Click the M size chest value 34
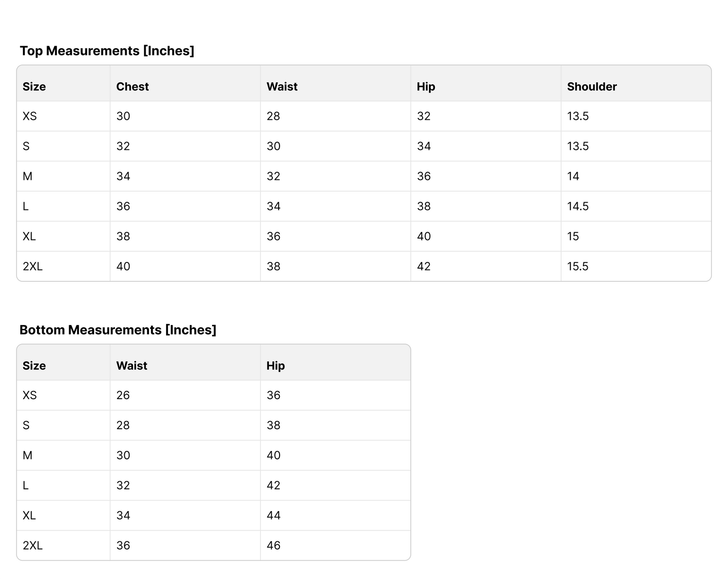This screenshot has width=728, height=583. 123,177
